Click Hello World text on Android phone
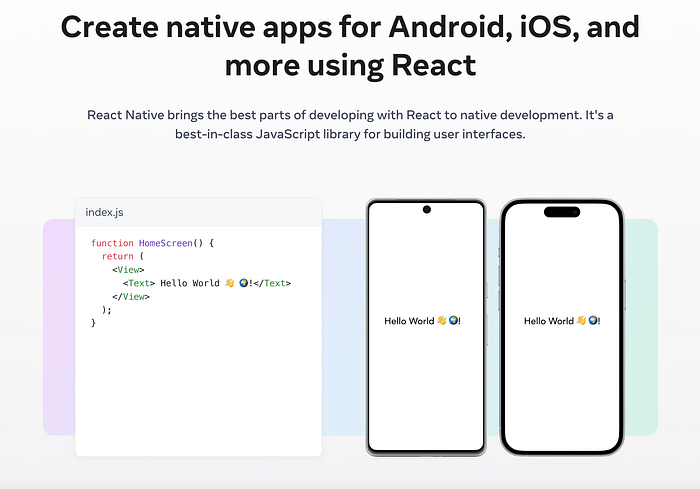Screen dimensions: 700x489 coord(422,321)
